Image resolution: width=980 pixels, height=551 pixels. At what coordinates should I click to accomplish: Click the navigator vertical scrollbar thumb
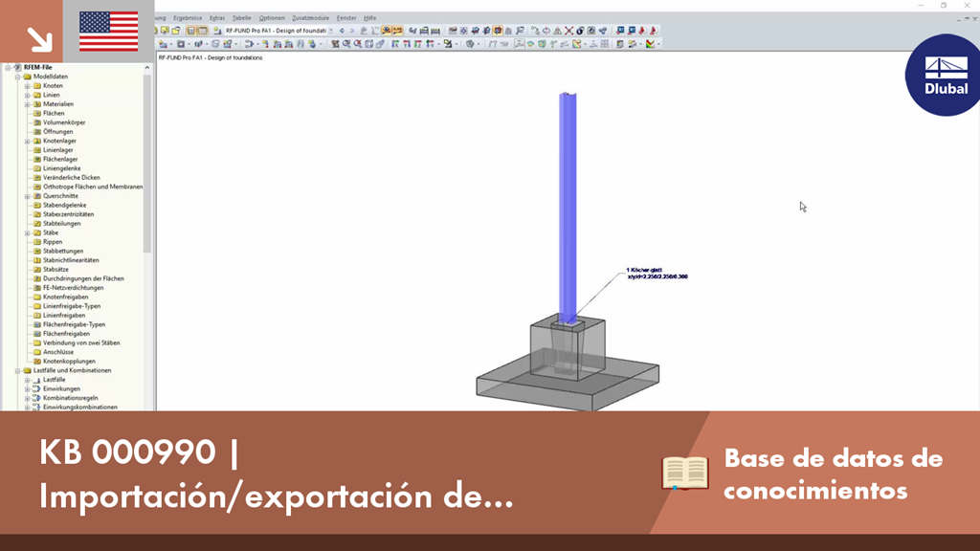click(x=147, y=164)
